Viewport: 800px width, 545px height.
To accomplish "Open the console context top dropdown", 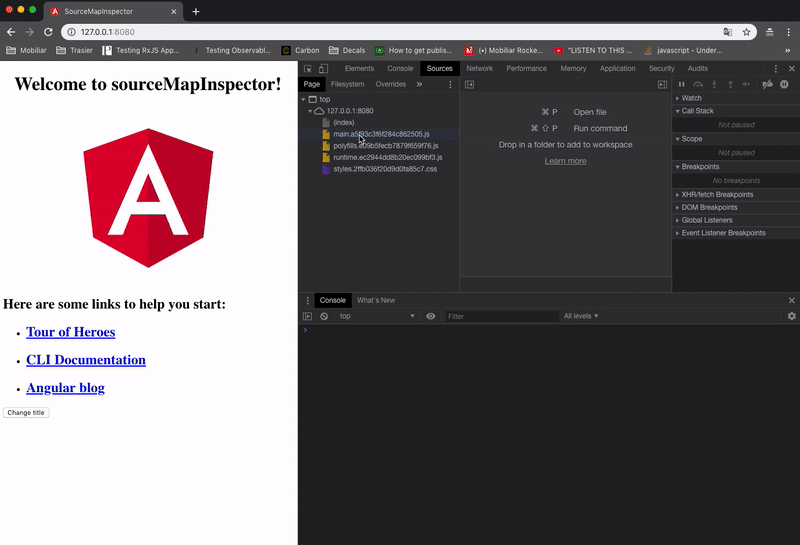I will 377,316.
